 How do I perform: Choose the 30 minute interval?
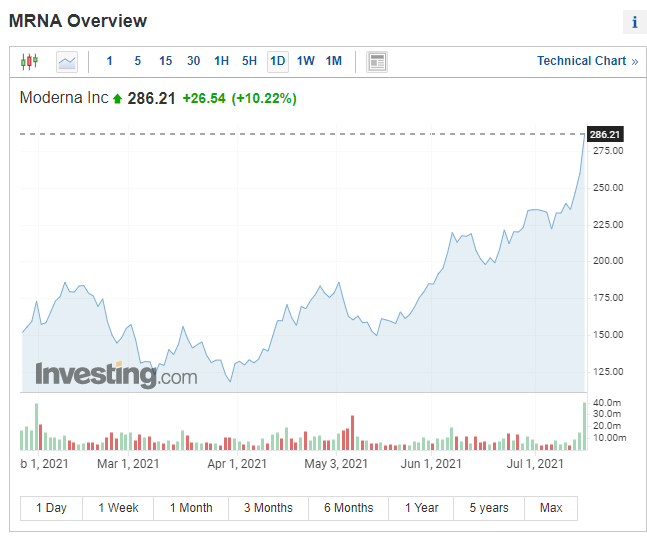193,61
